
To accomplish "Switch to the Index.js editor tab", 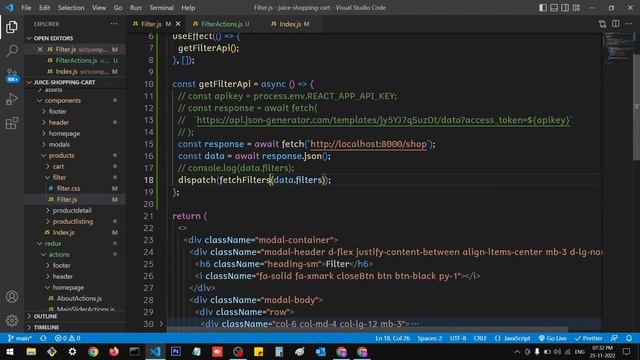I will tap(291, 24).
